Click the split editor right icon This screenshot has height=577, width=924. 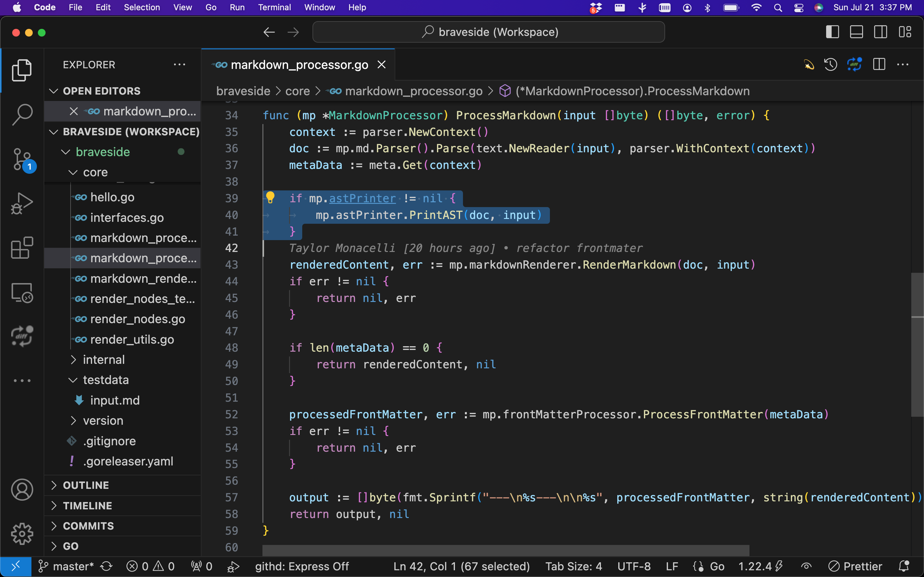pyautogui.click(x=878, y=64)
